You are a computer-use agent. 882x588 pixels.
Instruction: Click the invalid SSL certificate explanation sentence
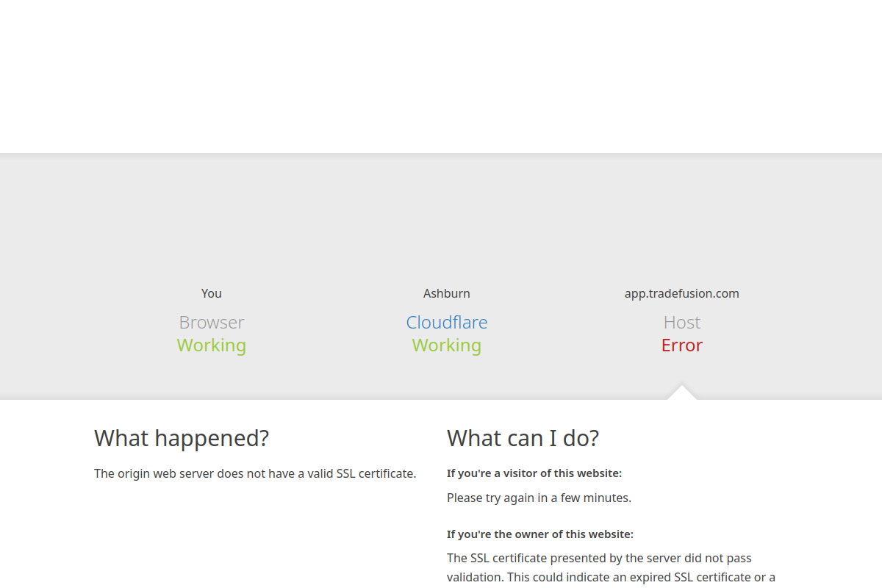click(255, 474)
